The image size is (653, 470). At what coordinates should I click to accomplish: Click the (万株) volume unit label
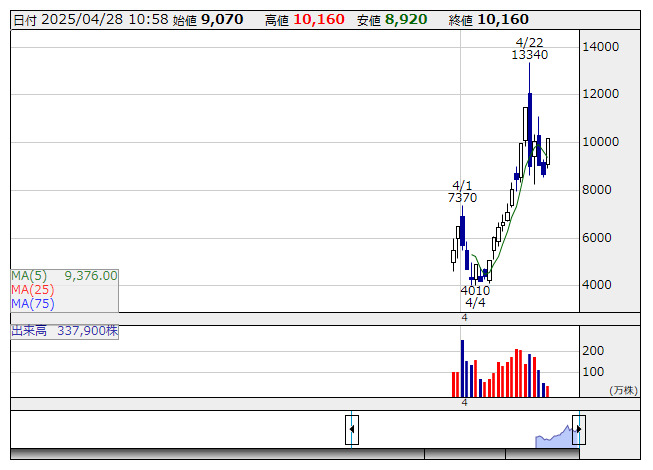click(x=623, y=390)
